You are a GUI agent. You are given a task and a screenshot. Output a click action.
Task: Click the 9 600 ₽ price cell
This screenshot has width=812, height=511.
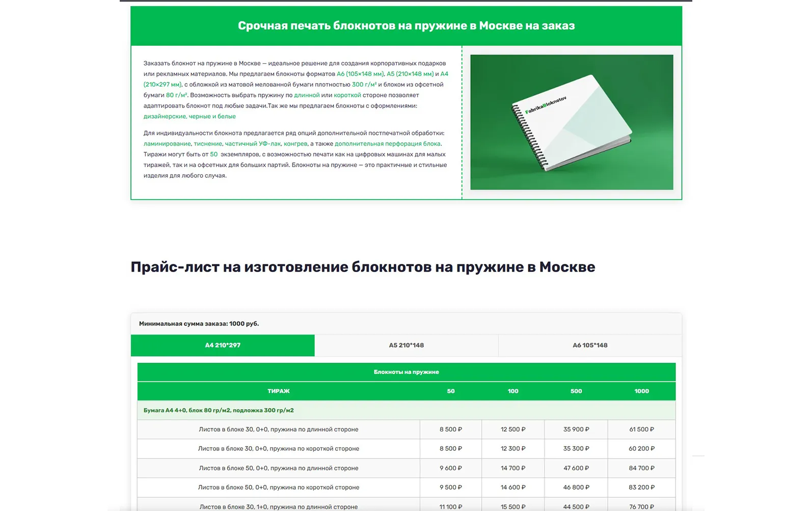click(451, 468)
